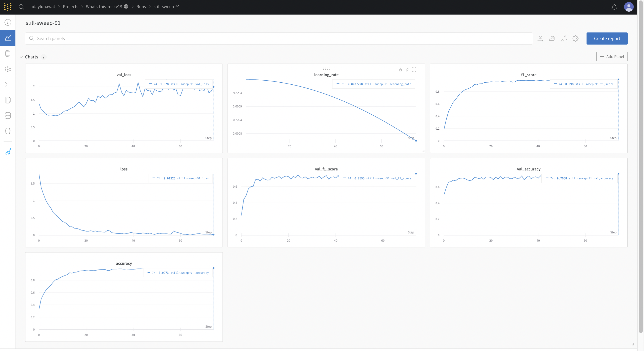This screenshot has width=644, height=351.
Task: Click the globe visibility icon beside project
Action: (126, 6)
